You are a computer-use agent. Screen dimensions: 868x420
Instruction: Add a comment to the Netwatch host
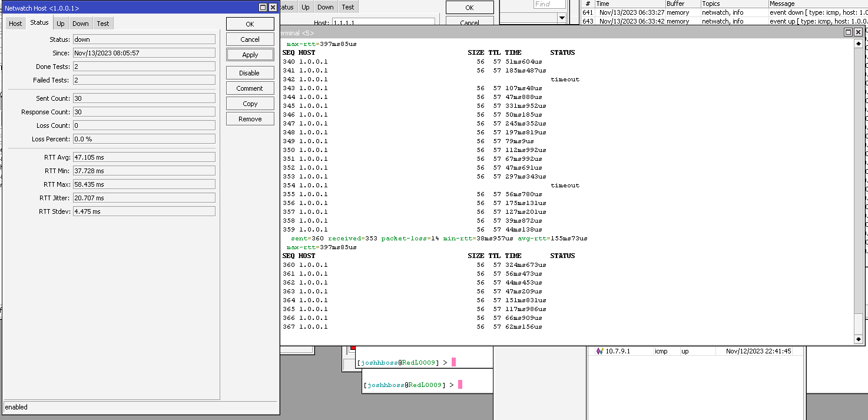point(250,88)
